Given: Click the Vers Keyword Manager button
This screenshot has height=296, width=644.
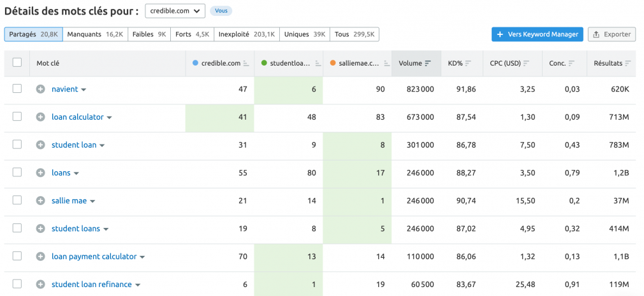Looking at the screenshot, I should [x=538, y=34].
